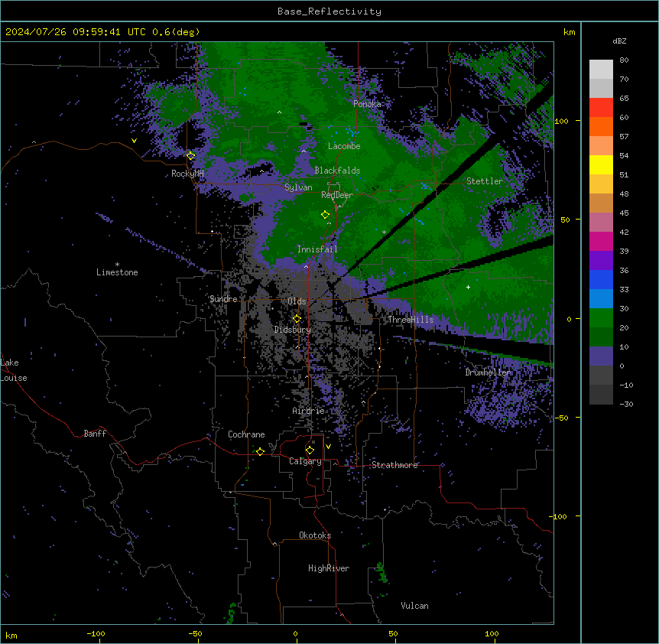659x644 pixels.
Task: Select the yellow diamond marker below Cochrane
Action: [260, 452]
